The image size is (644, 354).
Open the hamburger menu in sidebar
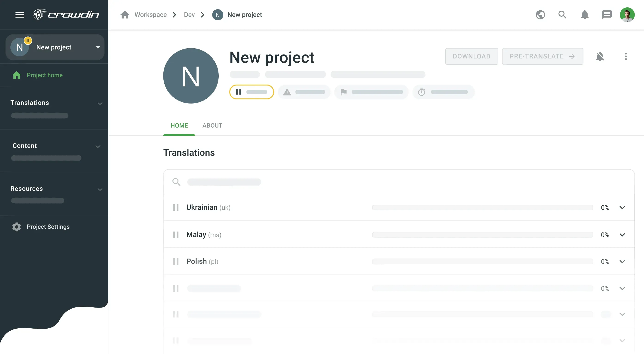point(19,15)
